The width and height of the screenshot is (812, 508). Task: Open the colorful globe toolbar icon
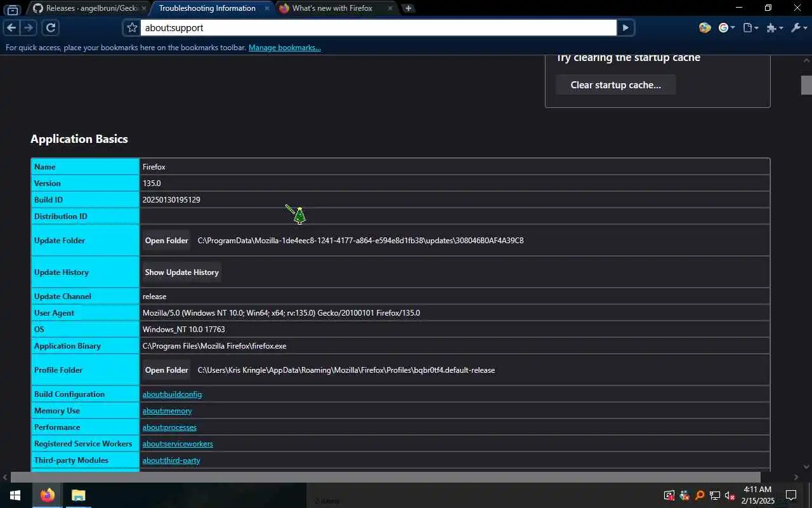pyautogui.click(x=705, y=28)
